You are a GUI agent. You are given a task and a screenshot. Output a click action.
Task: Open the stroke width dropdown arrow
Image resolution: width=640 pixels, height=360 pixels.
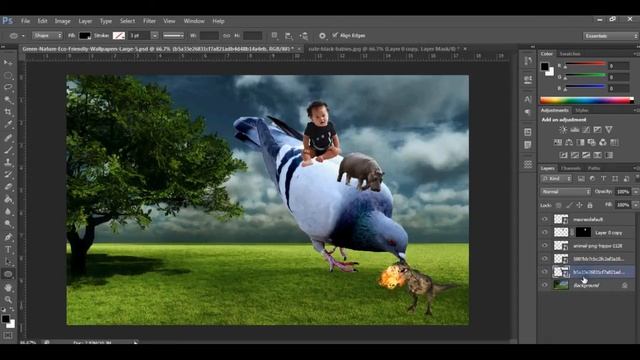coord(155,36)
